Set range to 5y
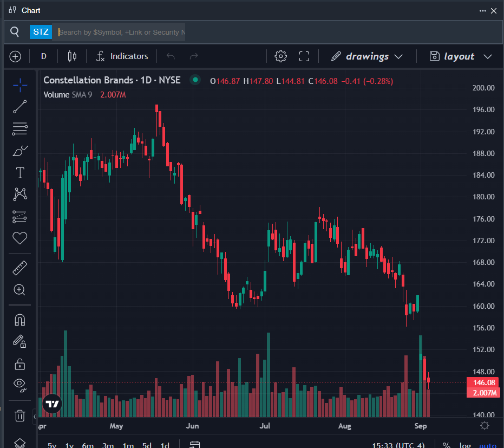Image resolution: width=504 pixels, height=448 pixels. click(x=52, y=445)
